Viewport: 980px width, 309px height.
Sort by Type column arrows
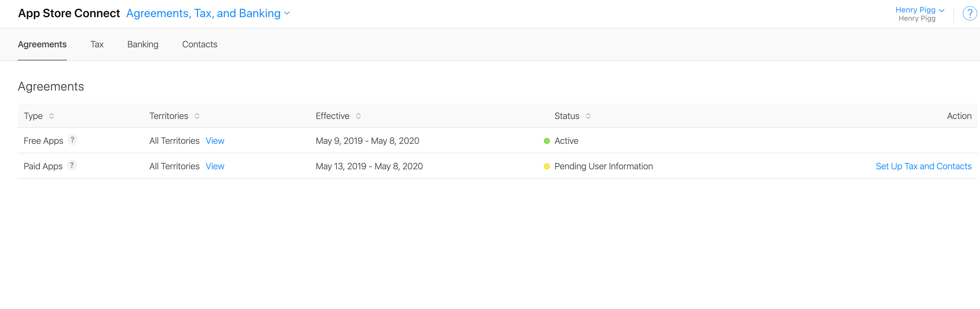pos(52,116)
